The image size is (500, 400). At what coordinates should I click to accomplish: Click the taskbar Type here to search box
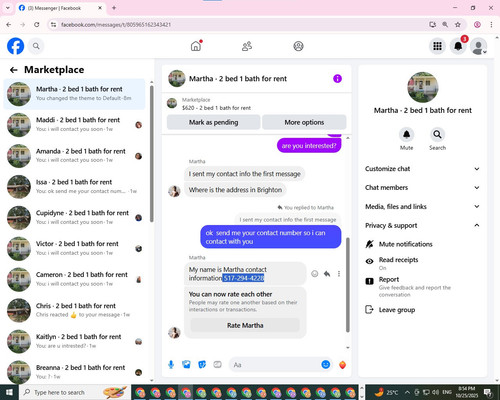pyautogui.click(x=75, y=392)
